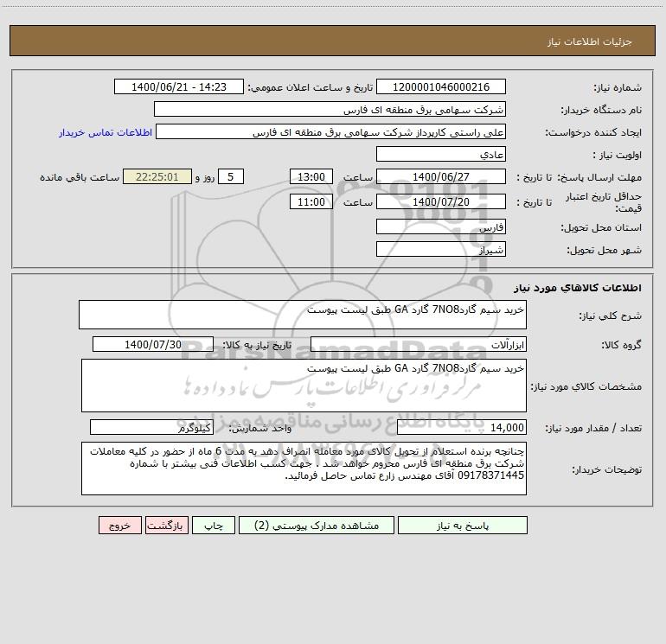Click the جزئیات اطلاعات نیاز header title

tap(590, 41)
